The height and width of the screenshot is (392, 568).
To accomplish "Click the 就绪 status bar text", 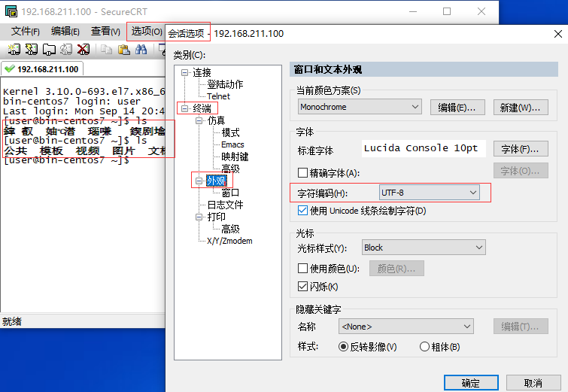I will 12,321.
